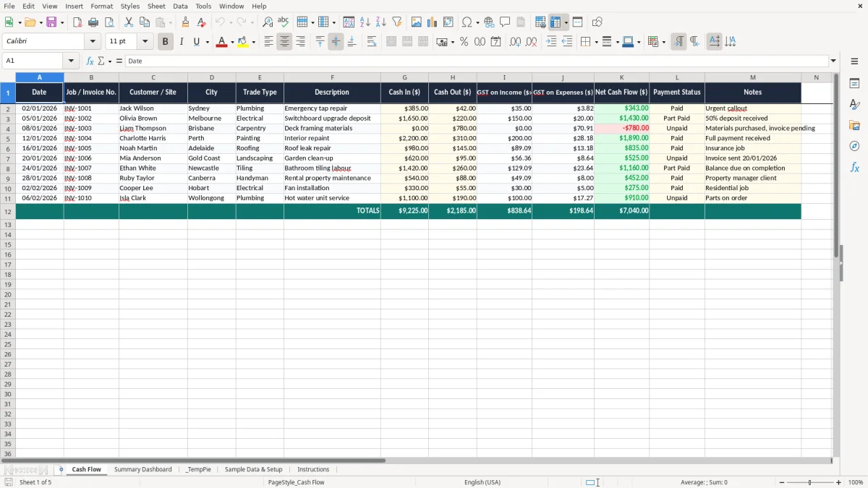This screenshot has width=868, height=488.
Task: Open the Format menu
Action: click(101, 6)
